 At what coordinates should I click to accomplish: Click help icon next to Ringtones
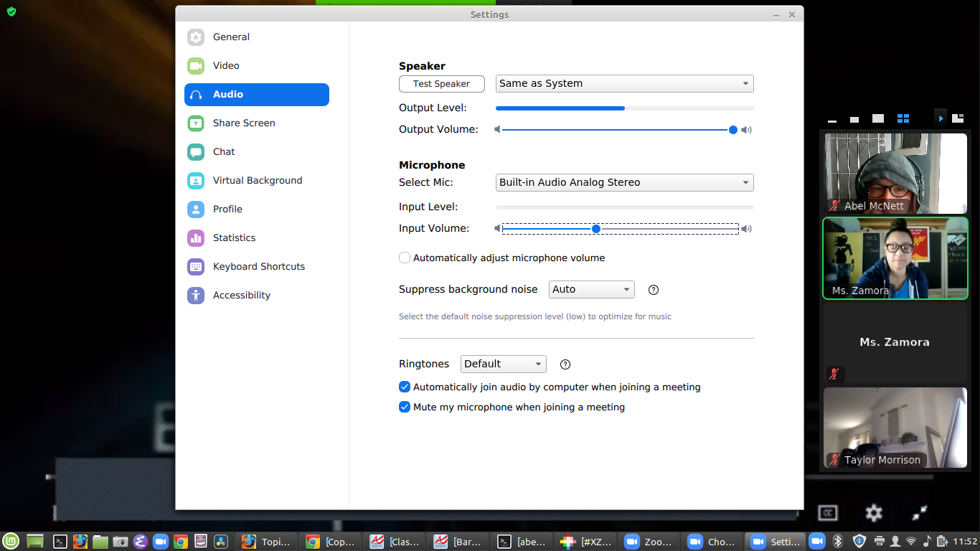click(x=565, y=364)
